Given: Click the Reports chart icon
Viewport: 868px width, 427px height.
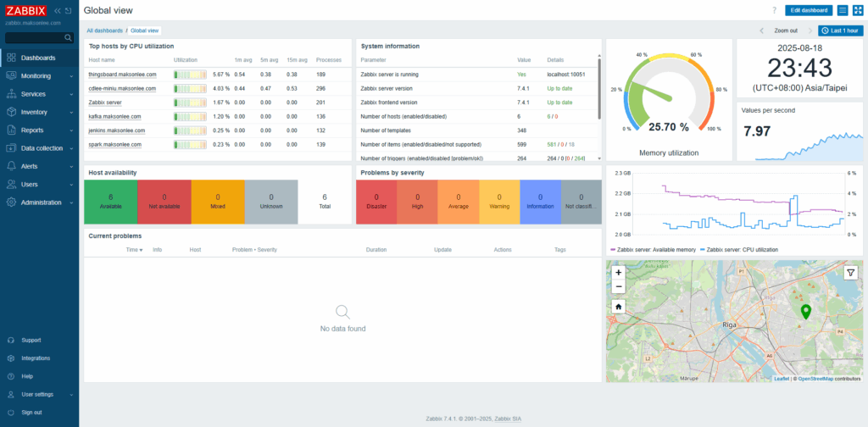Looking at the screenshot, I should [11, 130].
